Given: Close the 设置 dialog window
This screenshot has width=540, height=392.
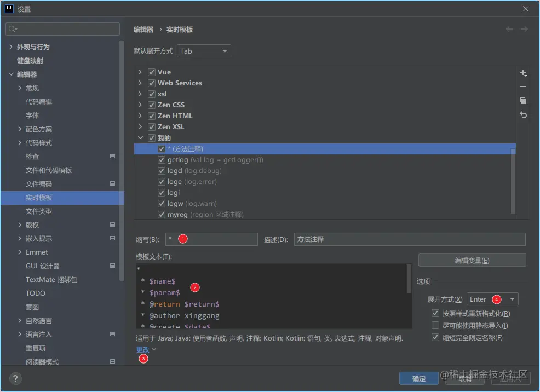Looking at the screenshot, I should 526,9.
